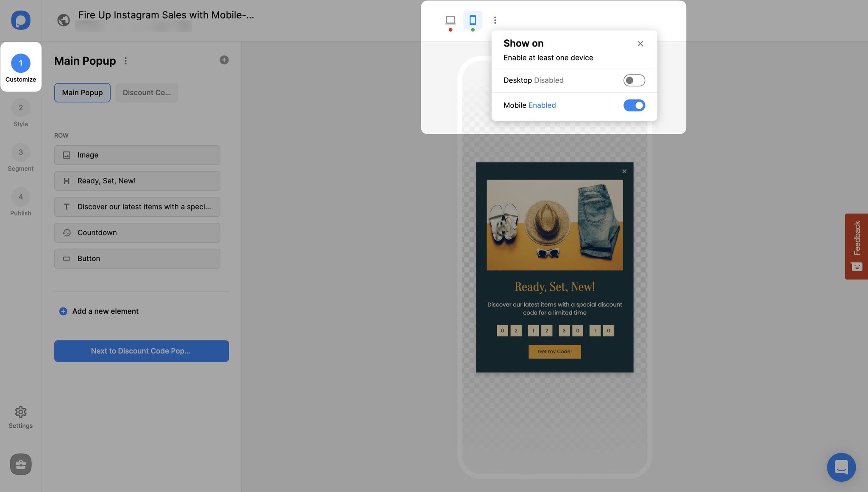Click the Button element rectangle icon
This screenshot has width=868, height=492.
point(67,258)
